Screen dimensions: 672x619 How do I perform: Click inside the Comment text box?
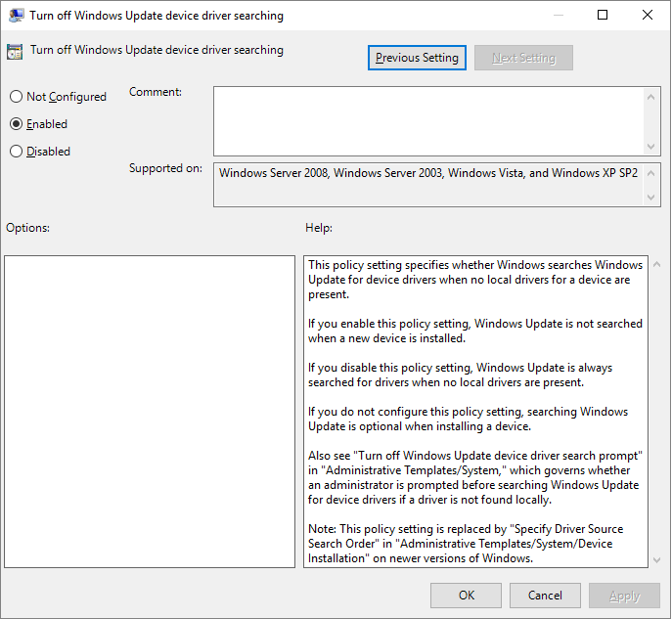coord(428,121)
